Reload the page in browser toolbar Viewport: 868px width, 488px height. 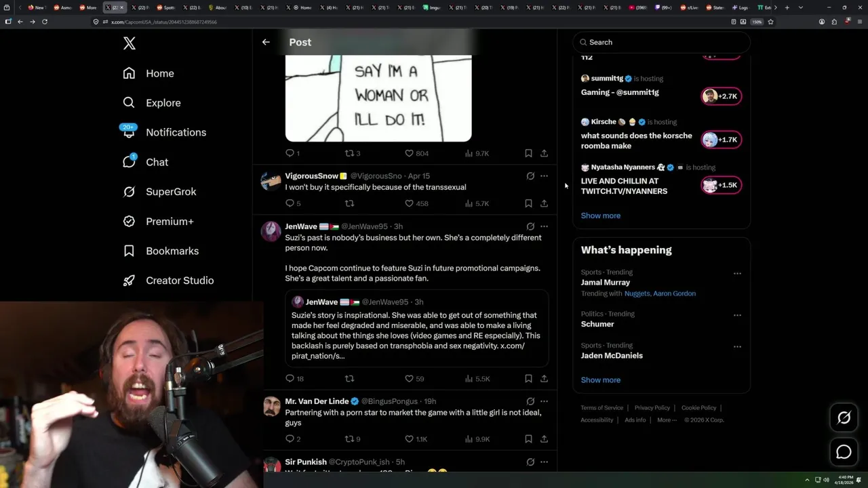pos(44,22)
